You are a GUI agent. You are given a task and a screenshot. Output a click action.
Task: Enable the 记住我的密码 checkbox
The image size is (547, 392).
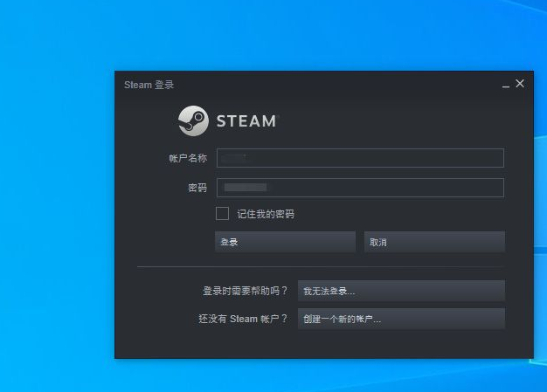click(222, 213)
